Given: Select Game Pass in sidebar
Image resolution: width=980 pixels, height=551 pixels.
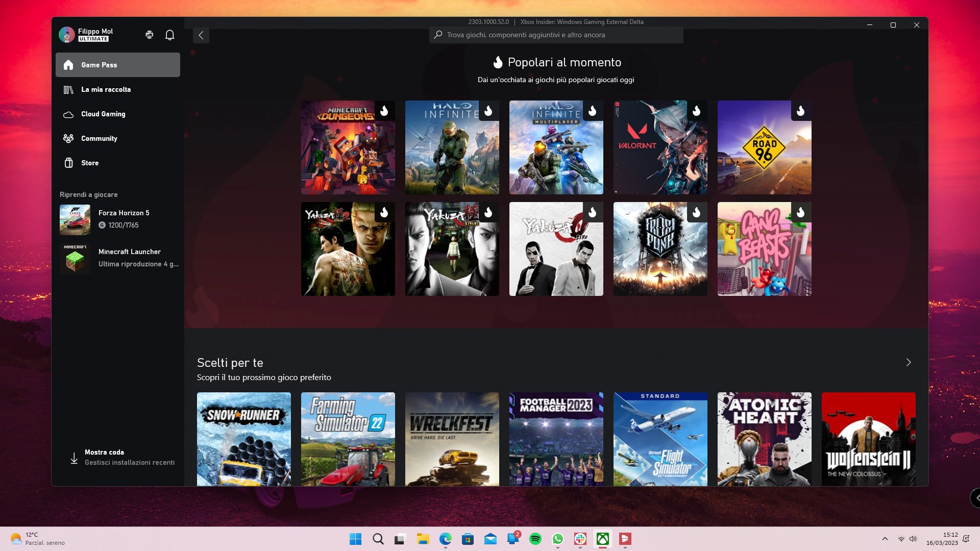Looking at the screenshot, I should 118,65.
